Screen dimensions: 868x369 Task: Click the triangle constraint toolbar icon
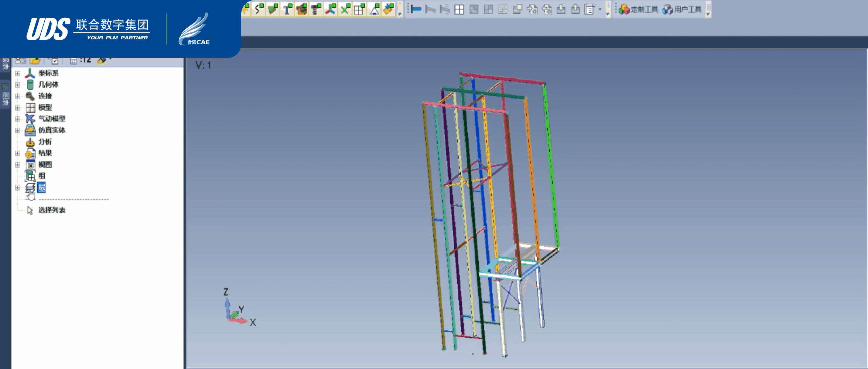point(374,9)
